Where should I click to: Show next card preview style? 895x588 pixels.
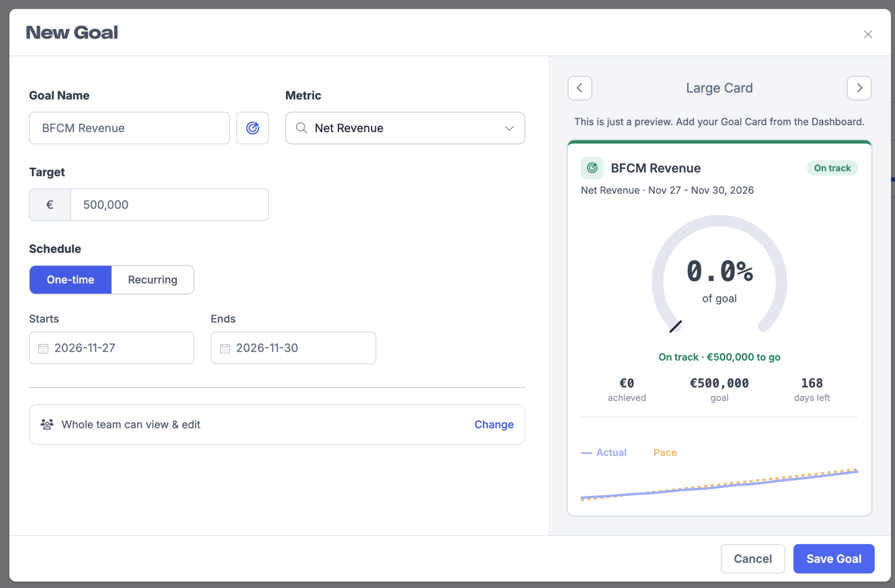coord(859,88)
